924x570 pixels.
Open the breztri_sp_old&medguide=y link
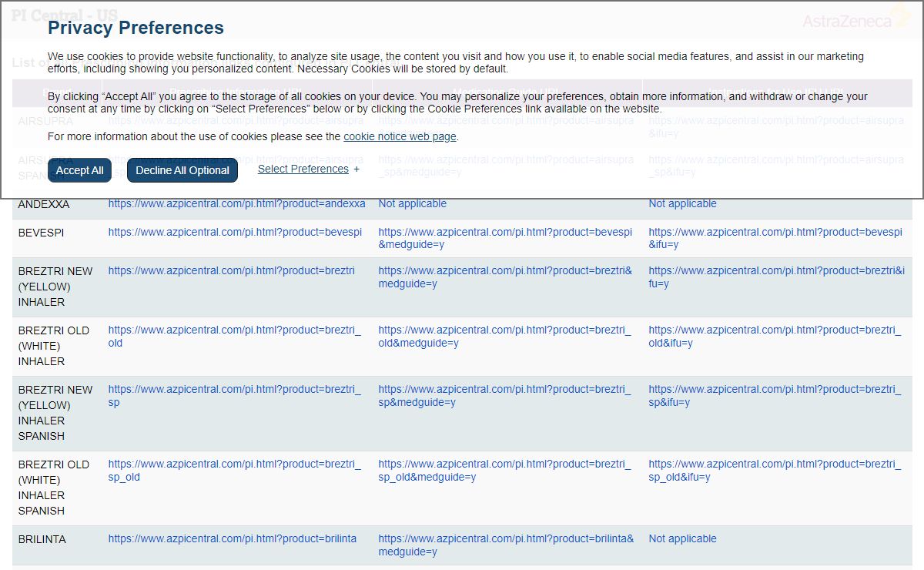tap(504, 471)
